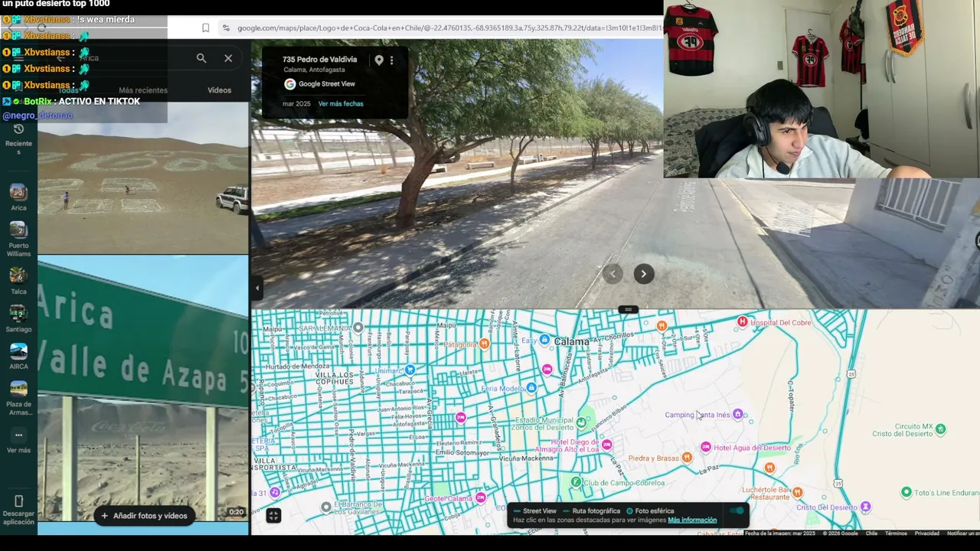Click the Ver más fechas link
Viewport: 980px width, 551px height.
(341, 103)
